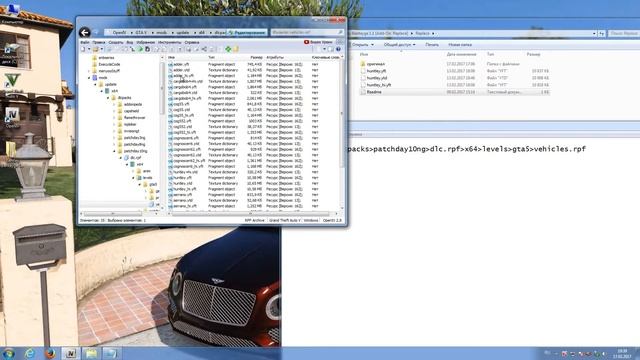Collapse the patchday10ng node in the tree
This screenshot has height=360, width=640.
[115, 151]
